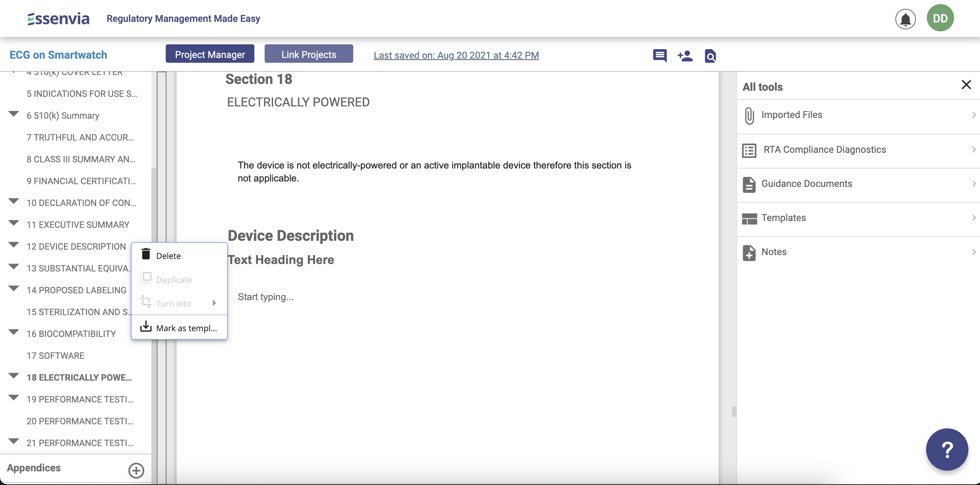Select Mark as template menu entry
The image size is (980, 485).
click(186, 328)
